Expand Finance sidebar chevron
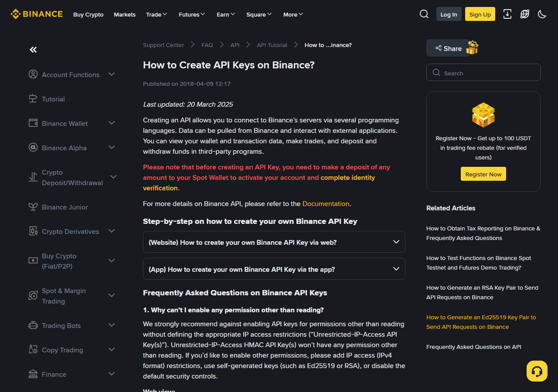 pos(112,374)
